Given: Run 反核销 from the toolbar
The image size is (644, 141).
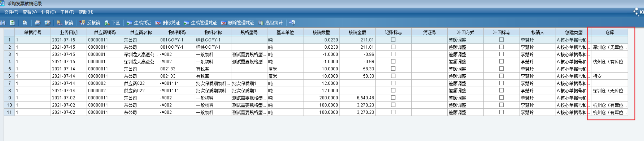Looking at the screenshot, I should (x=90, y=23).
